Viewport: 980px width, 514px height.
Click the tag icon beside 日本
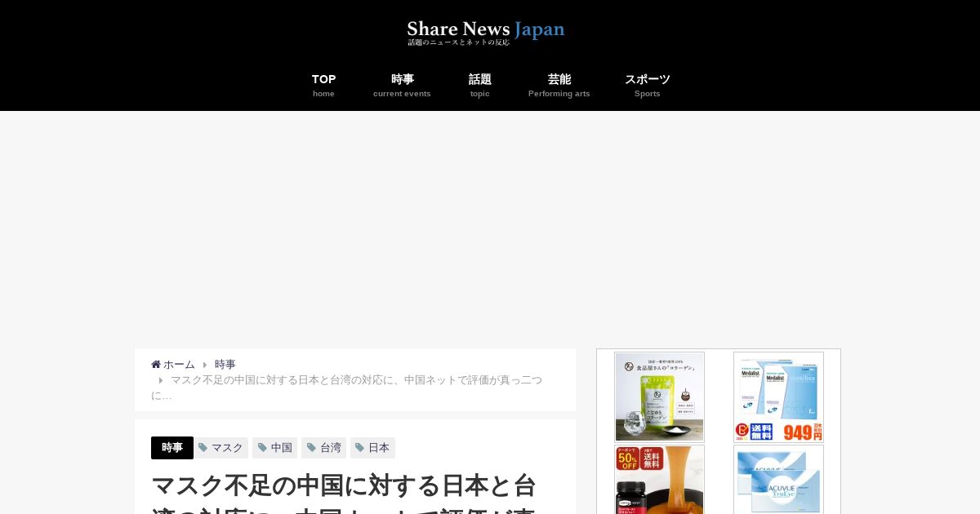[x=359, y=448]
